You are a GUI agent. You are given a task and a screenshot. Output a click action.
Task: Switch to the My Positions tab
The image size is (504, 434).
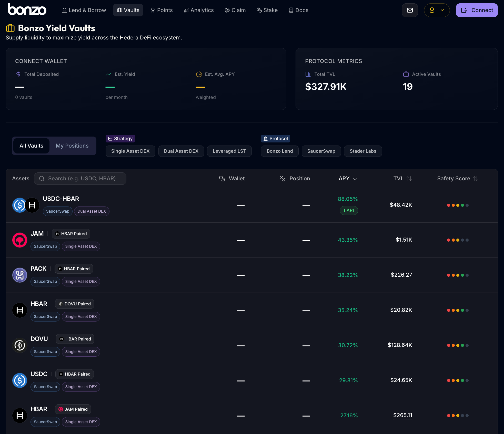pyautogui.click(x=72, y=146)
